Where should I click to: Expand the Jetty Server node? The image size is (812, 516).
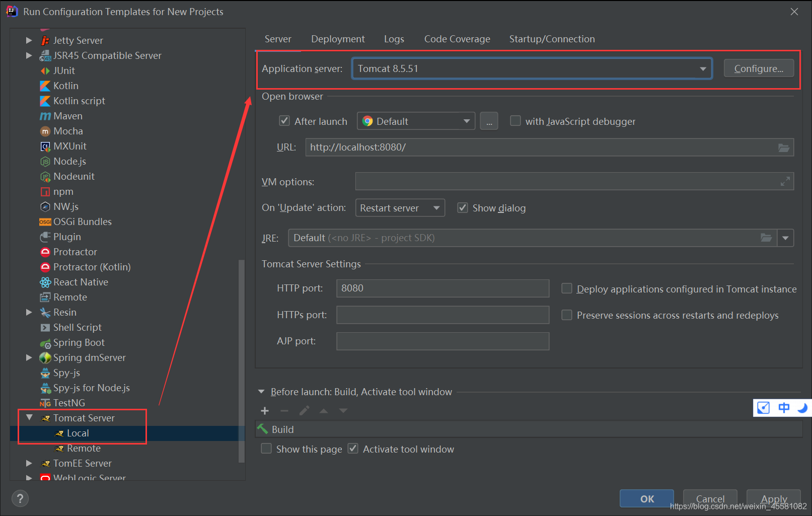pos(29,40)
